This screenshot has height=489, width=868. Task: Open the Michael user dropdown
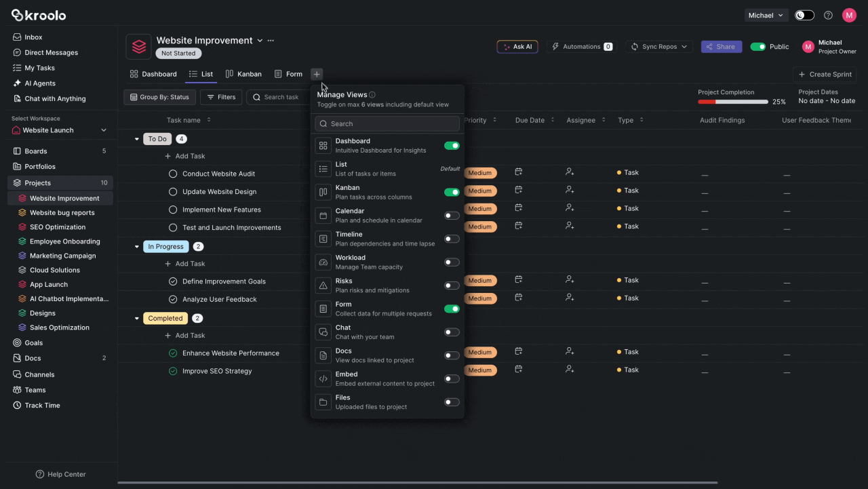point(765,14)
